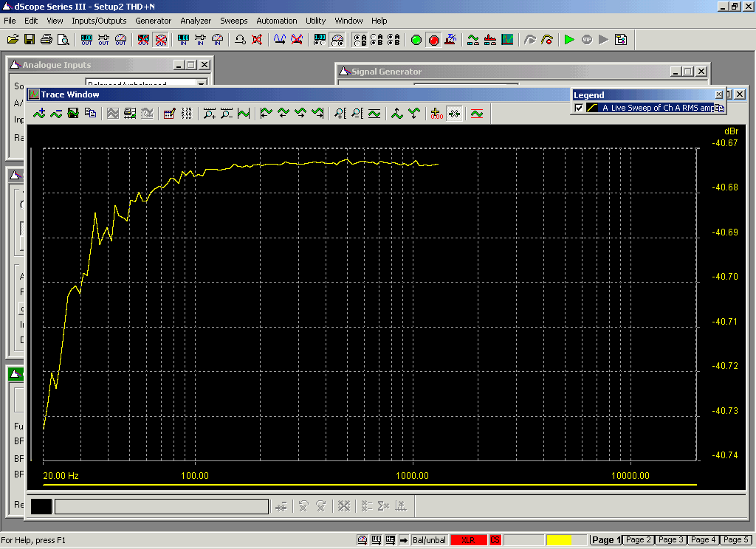Zoom out using the magnifier minus icon
This screenshot has height=549, width=756.
[x=226, y=114]
